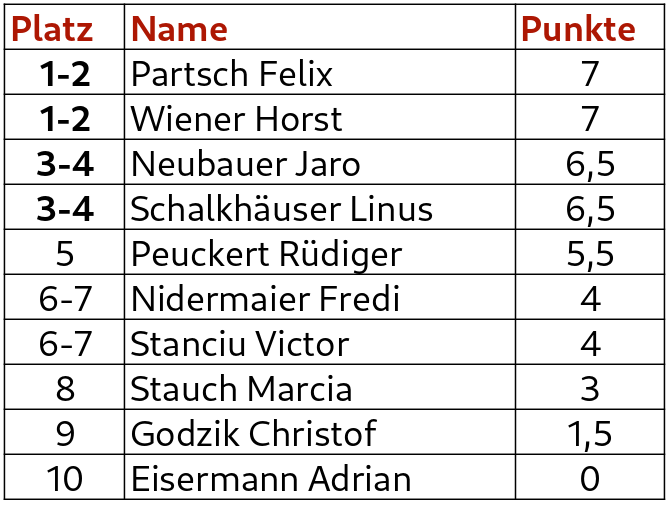Screen dimensions: 669x505
Task: Click the 5,5 points value
Action: (x=590, y=254)
